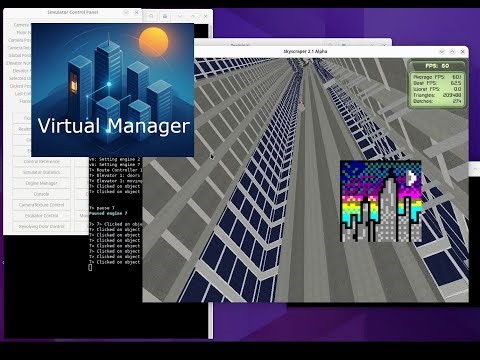Click the Skyscraper 2.1 Alpha title bar

[x=305, y=52]
